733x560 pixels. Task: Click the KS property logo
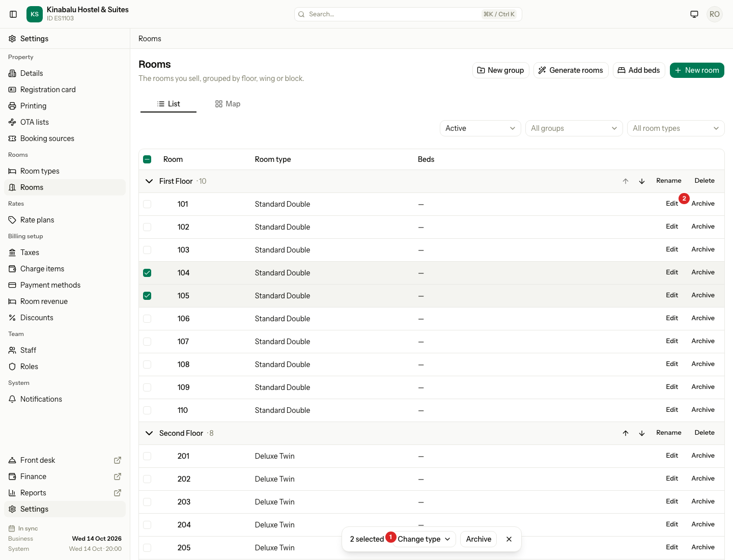35,14
